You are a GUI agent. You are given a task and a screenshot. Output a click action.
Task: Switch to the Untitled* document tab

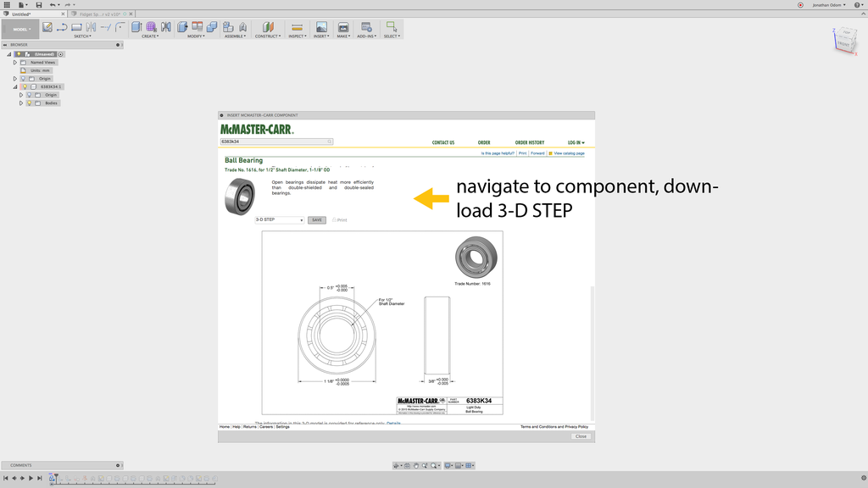[33, 14]
